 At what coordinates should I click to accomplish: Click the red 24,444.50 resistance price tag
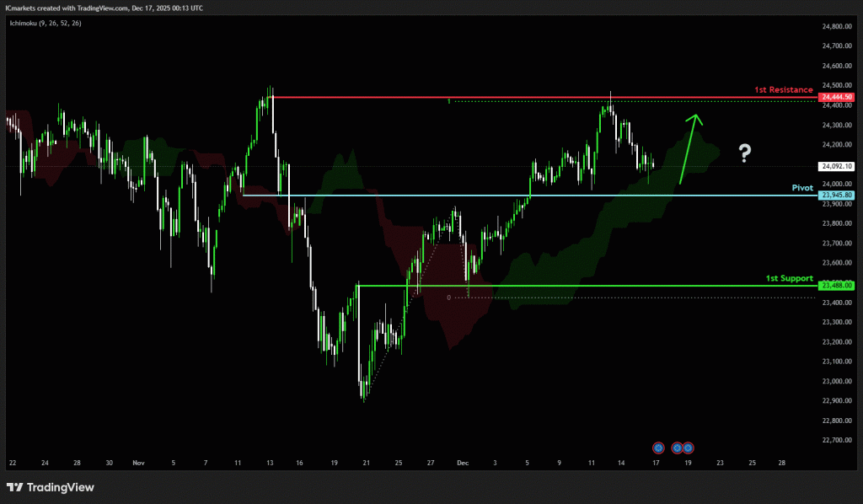click(837, 98)
